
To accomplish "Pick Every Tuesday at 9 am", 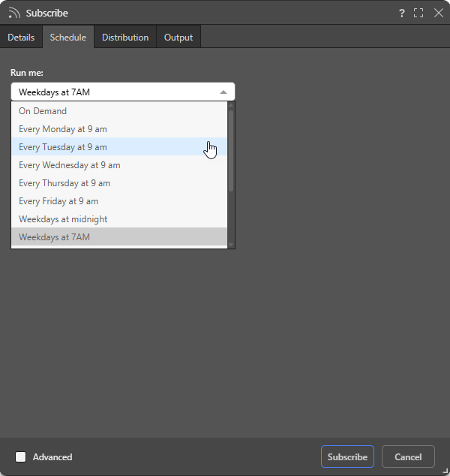I will [x=119, y=147].
